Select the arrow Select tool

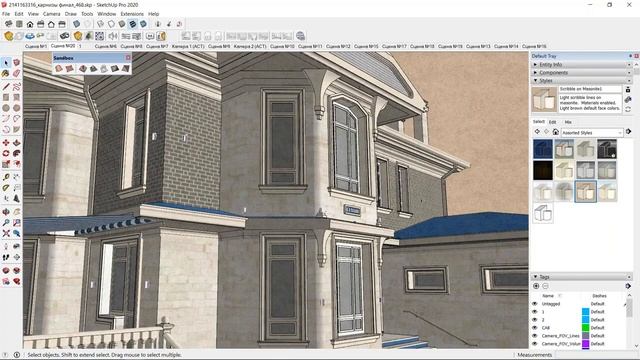coord(6,62)
